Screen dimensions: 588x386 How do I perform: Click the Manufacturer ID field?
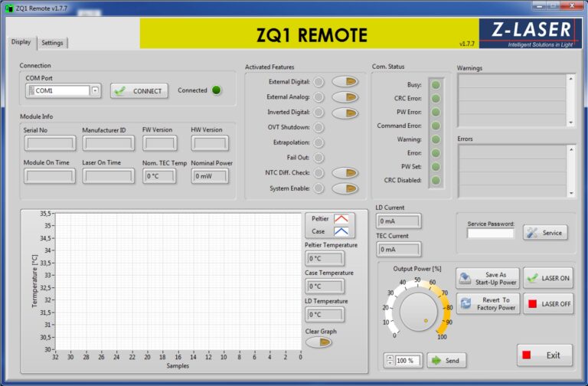click(x=109, y=143)
